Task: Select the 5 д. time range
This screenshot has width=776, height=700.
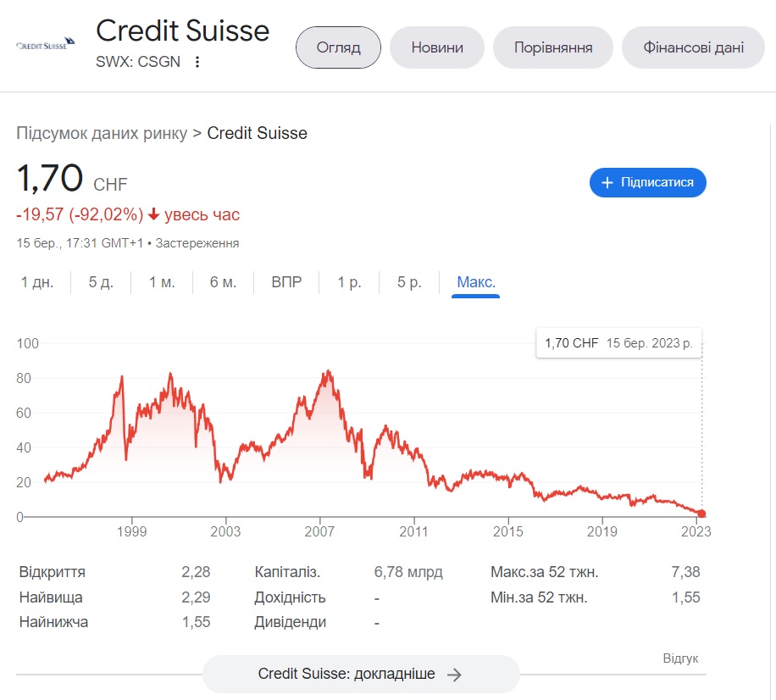Action: click(101, 282)
